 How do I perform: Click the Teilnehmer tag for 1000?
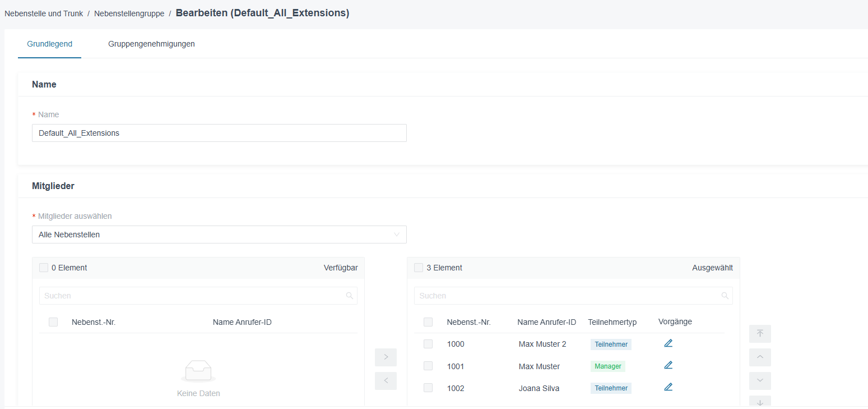611,344
